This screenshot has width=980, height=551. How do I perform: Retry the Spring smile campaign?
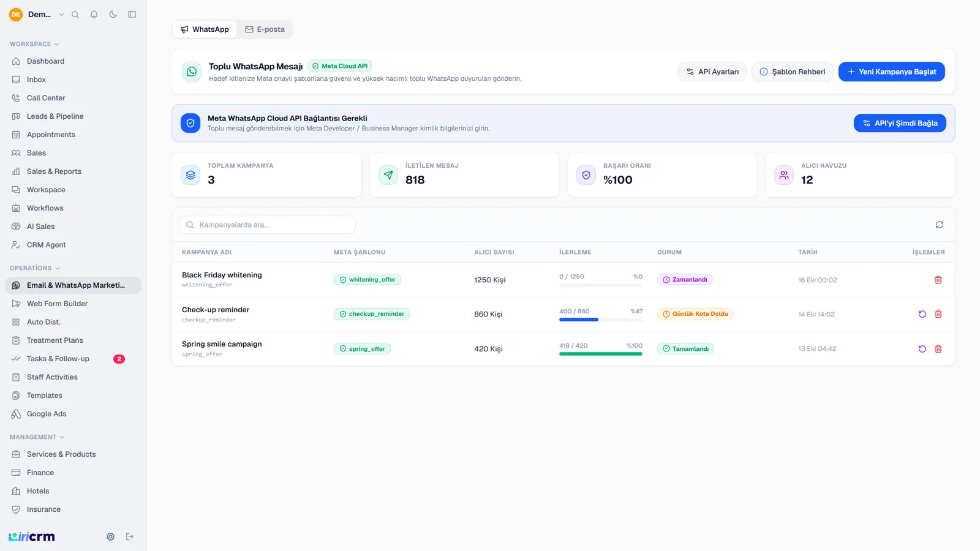pos(922,349)
